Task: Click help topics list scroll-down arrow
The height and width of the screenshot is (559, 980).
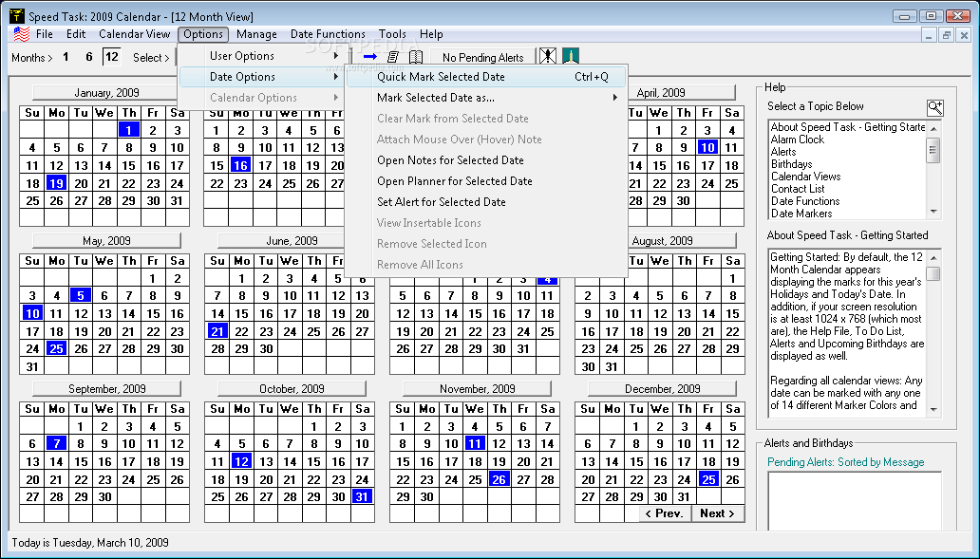Action: pyautogui.click(x=933, y=212)
